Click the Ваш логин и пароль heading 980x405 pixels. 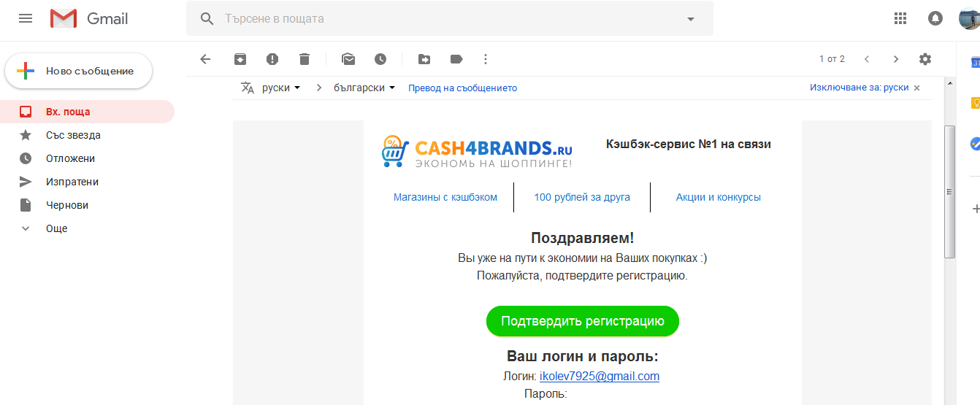[583, 356]
